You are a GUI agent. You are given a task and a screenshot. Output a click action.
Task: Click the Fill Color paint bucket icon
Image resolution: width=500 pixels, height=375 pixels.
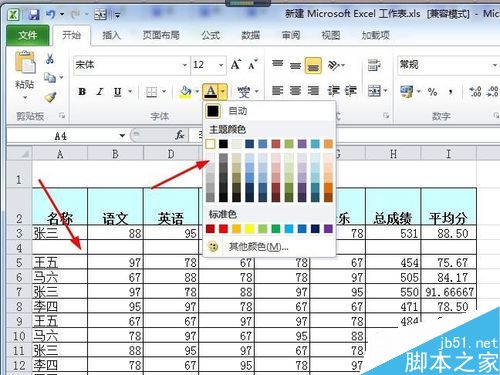[186, 91]
